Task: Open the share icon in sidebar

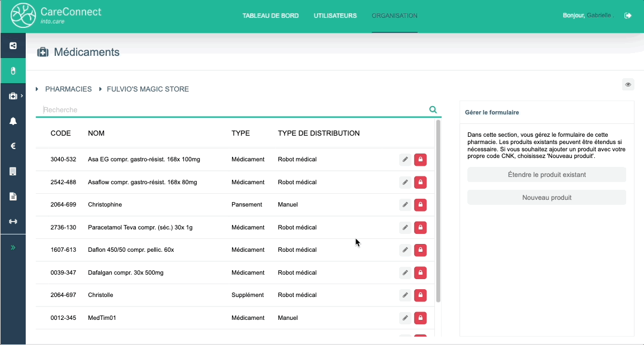Action: [13, 46]
